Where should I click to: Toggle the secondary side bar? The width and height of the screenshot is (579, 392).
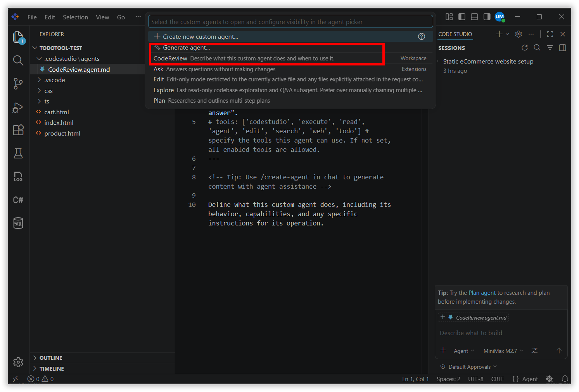pyautogui.click(x=487, y=17)
